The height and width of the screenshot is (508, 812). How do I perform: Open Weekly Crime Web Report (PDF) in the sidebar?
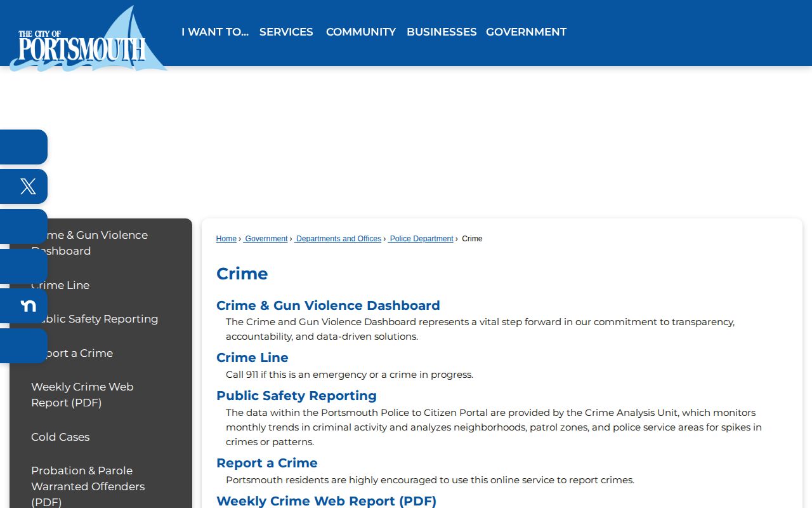(x=82, y=394)
